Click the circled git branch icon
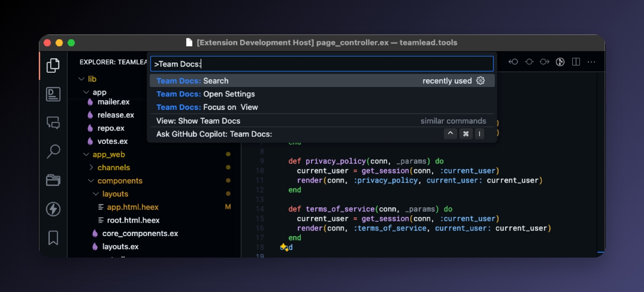The image size is (644, 292). pyautogui.click(x=560, y=62)
